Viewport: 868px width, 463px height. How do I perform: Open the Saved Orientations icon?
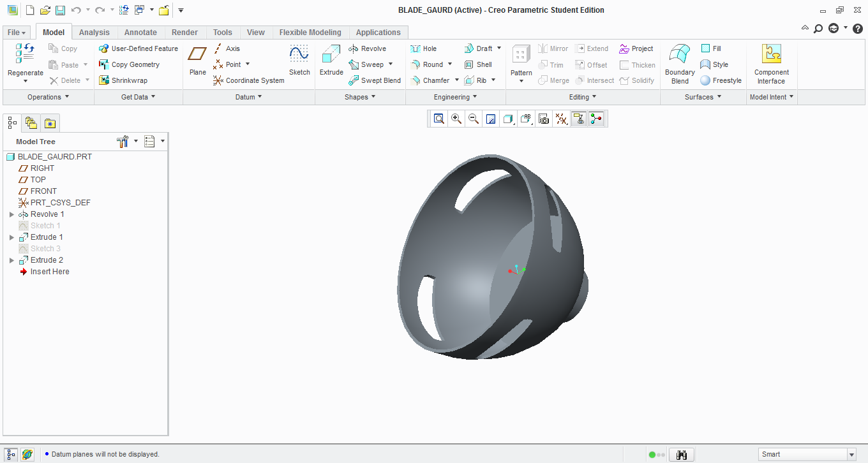(526, 119)
